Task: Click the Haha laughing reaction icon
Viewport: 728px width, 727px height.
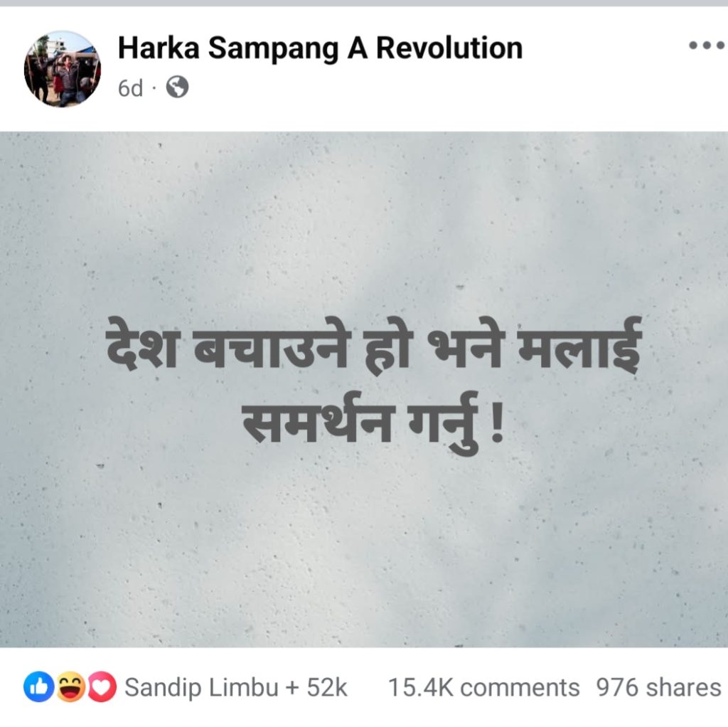Action: click(x=70, y=687)
